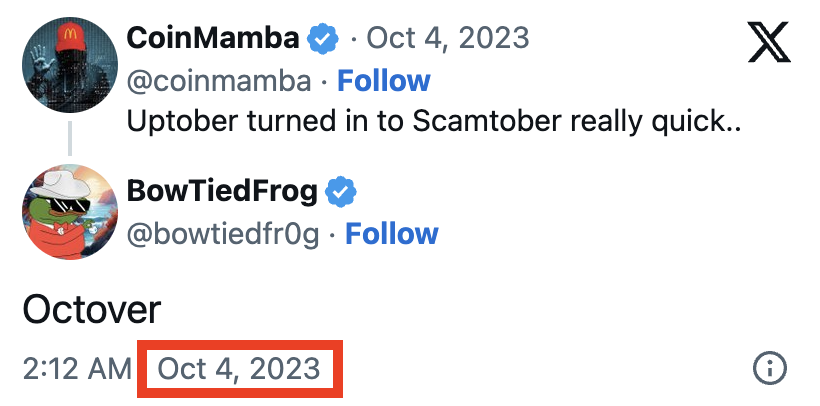Click the CoinMamba display name

[213, 39]
